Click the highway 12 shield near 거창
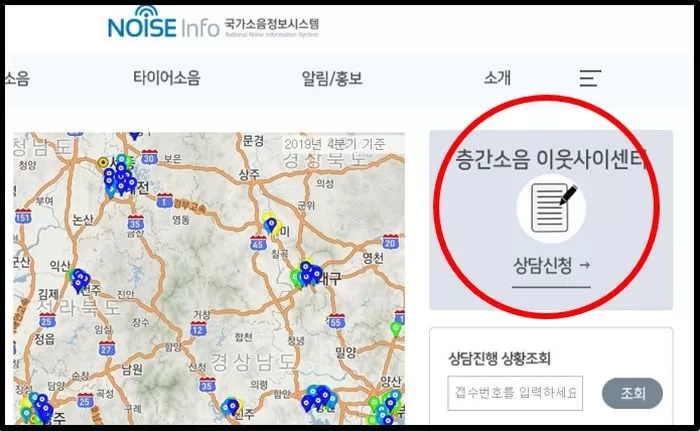700x431 pixels. pos(198,330)
